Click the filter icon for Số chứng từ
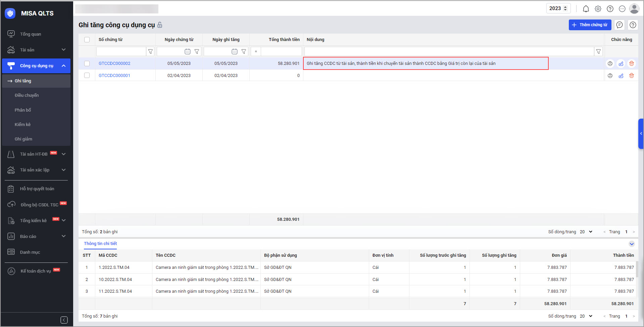The image size is (644, 327). click(x=150, y=51)
